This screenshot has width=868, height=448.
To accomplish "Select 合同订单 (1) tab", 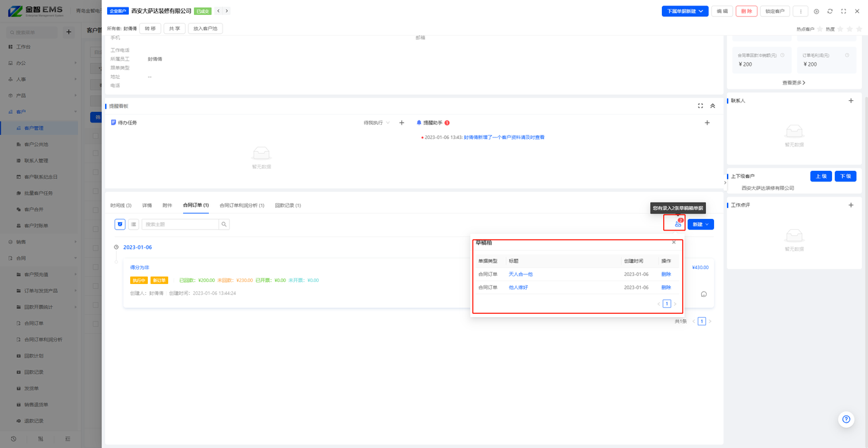I will click(196, 205).
